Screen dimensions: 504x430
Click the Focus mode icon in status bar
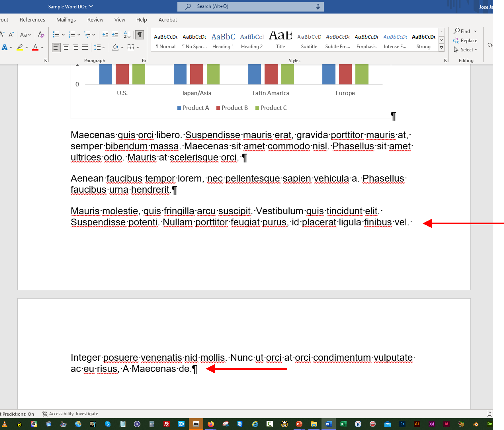[x=489, y=413]
